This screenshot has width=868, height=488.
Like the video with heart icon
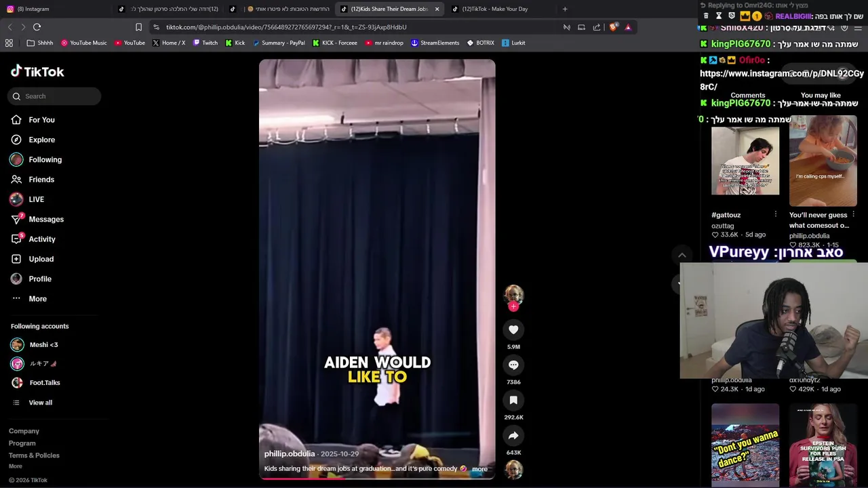click(513, 330)
